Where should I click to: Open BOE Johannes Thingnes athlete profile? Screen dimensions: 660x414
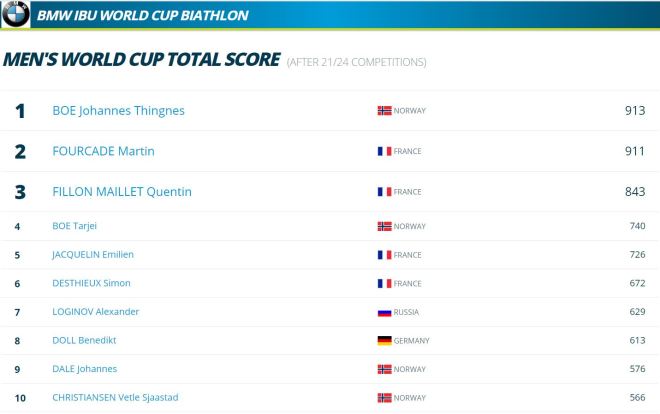point(118,111)
